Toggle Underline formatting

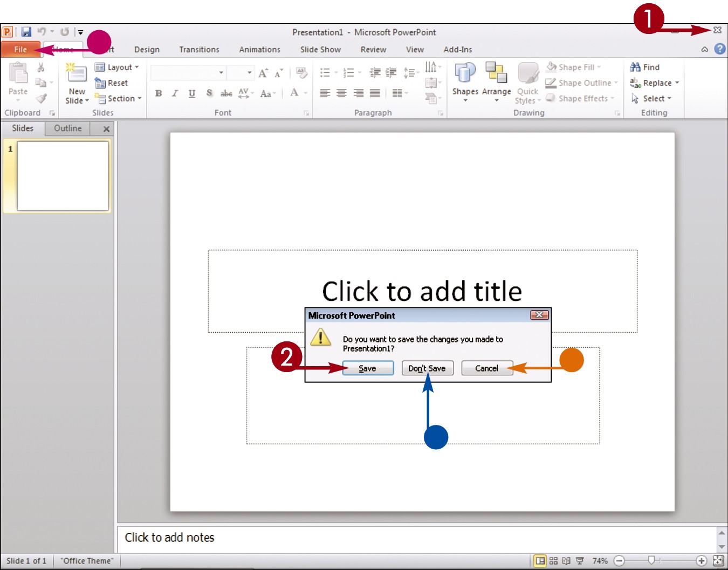[x=192, y=93]
